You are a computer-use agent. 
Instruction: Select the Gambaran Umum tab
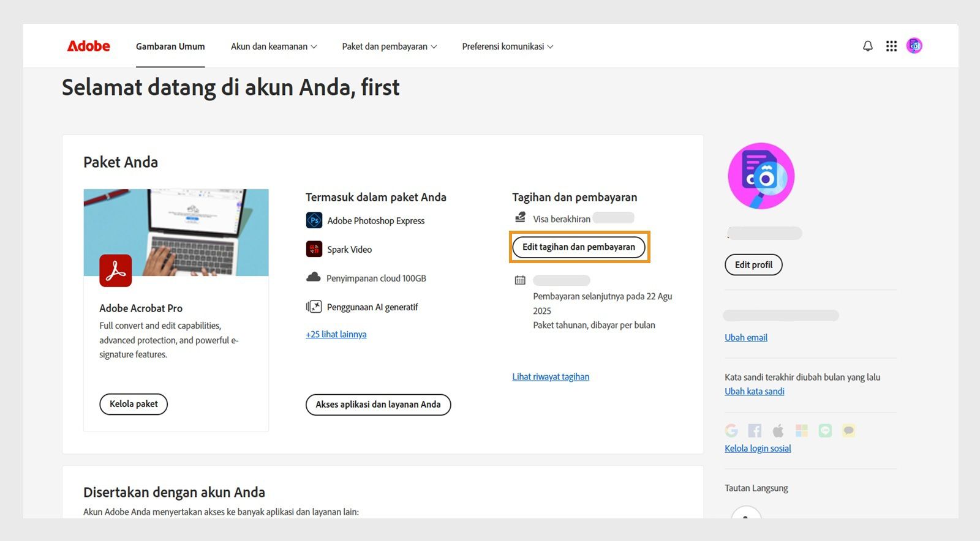170,46
